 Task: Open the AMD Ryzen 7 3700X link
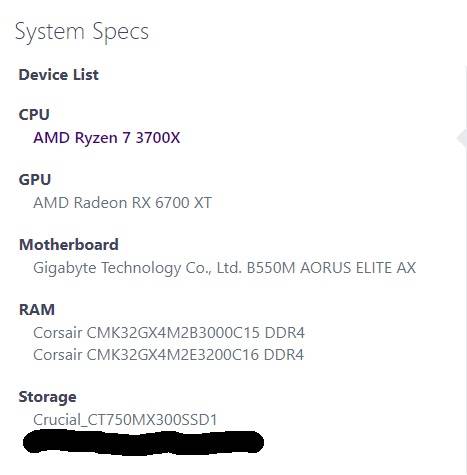(x=107, y=138)
